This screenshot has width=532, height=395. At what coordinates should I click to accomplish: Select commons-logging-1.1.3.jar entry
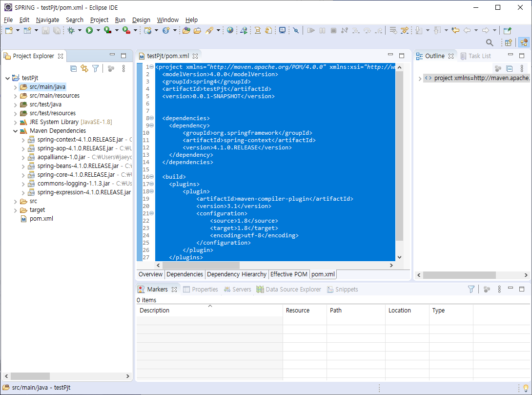tap(74, 184)
